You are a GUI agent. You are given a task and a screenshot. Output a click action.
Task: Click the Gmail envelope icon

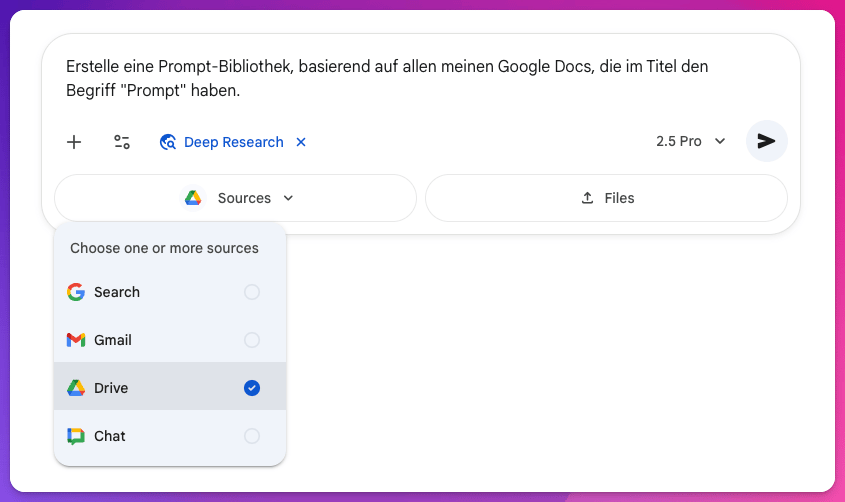pyautogui.click(x=76, y=340)
